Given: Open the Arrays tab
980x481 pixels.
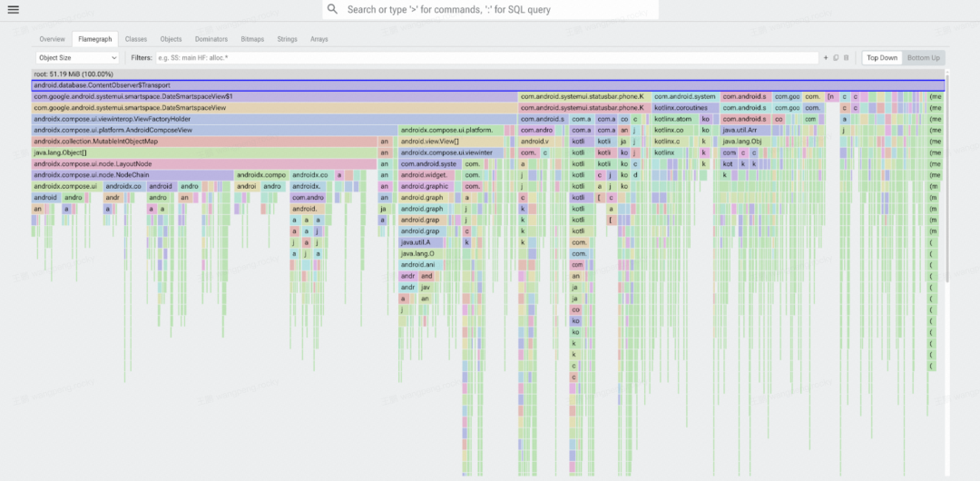Looking at the screenshot, I should (318, 39).
